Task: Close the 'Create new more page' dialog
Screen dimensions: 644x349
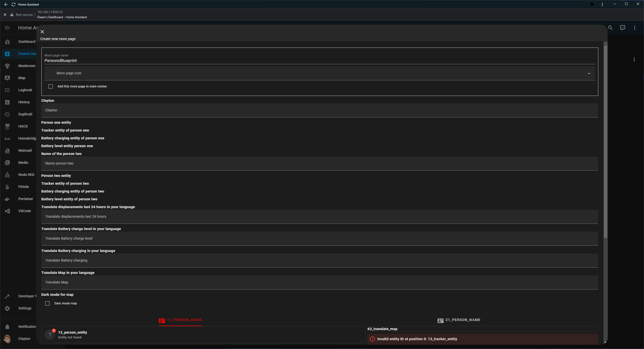Action: coord(42,32)
